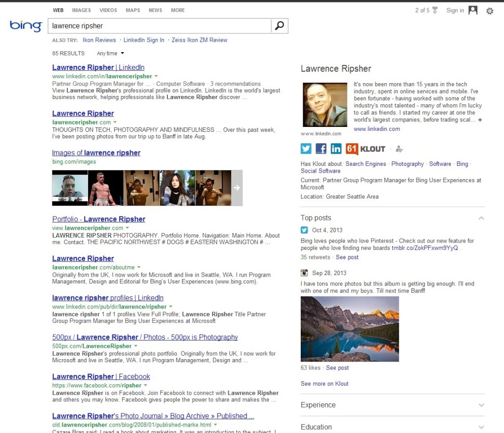Open the Facebook profile icon
The image size is (504, 433).
(x=321, y=149)
